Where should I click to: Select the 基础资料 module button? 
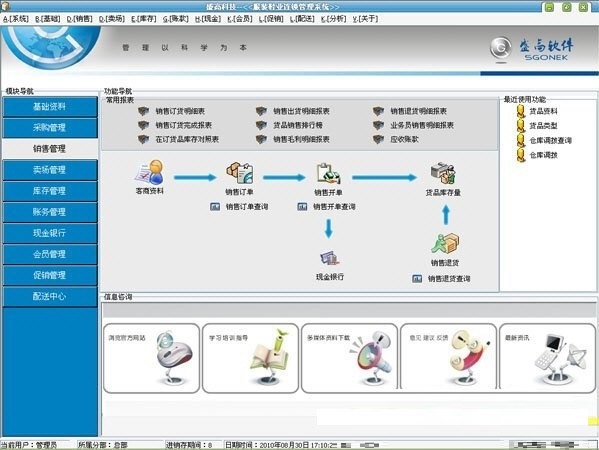(50, 107)
